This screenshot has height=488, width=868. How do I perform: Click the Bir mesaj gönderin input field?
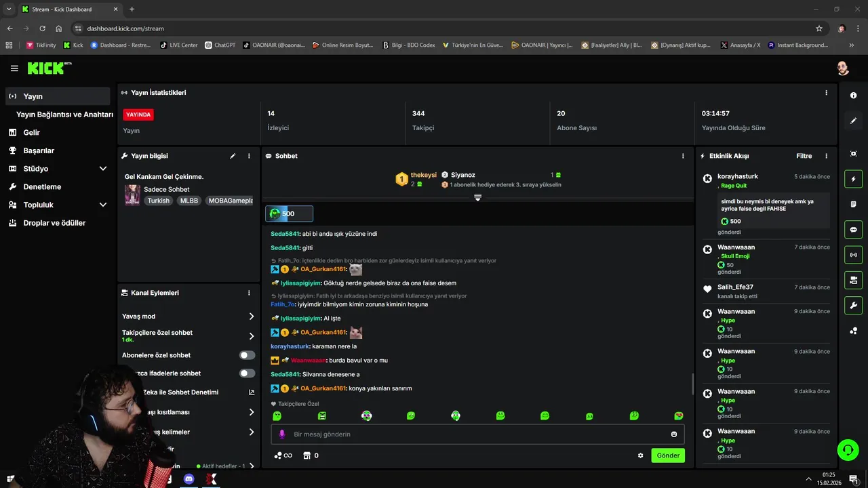(x=477, y=434)
